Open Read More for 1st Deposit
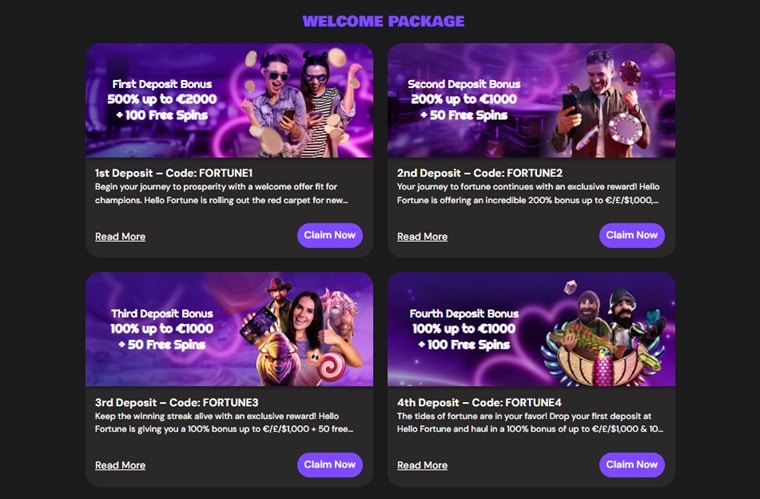The image size is (760, 499). [120, 236]
